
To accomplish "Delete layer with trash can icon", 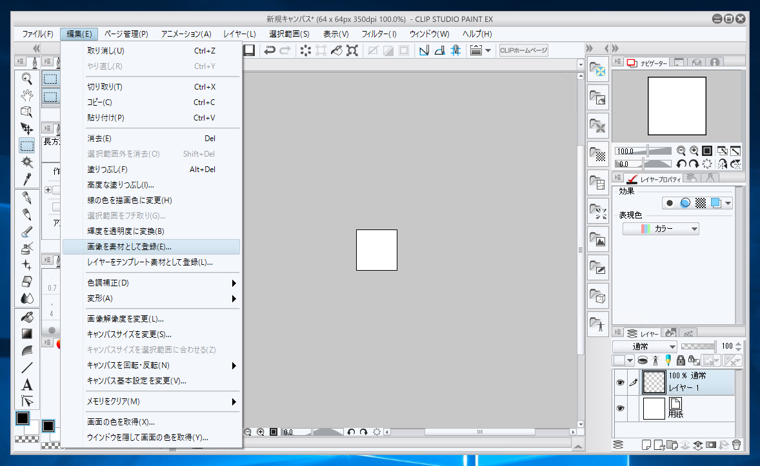I will [736, 445].
